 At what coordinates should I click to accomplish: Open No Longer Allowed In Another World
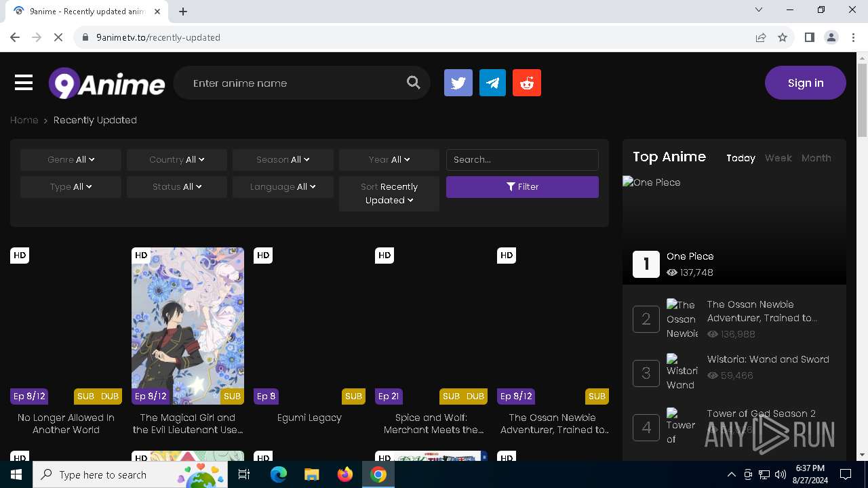point(66,424)
